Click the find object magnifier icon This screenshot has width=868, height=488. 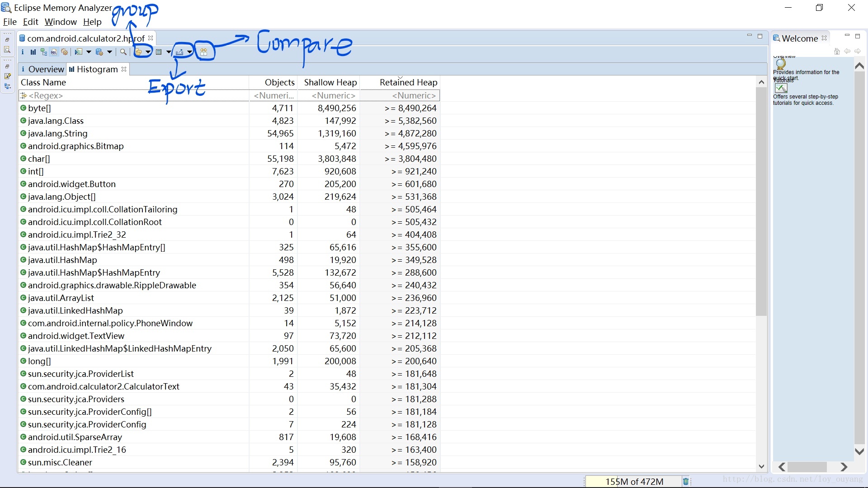tap(123, 52)
